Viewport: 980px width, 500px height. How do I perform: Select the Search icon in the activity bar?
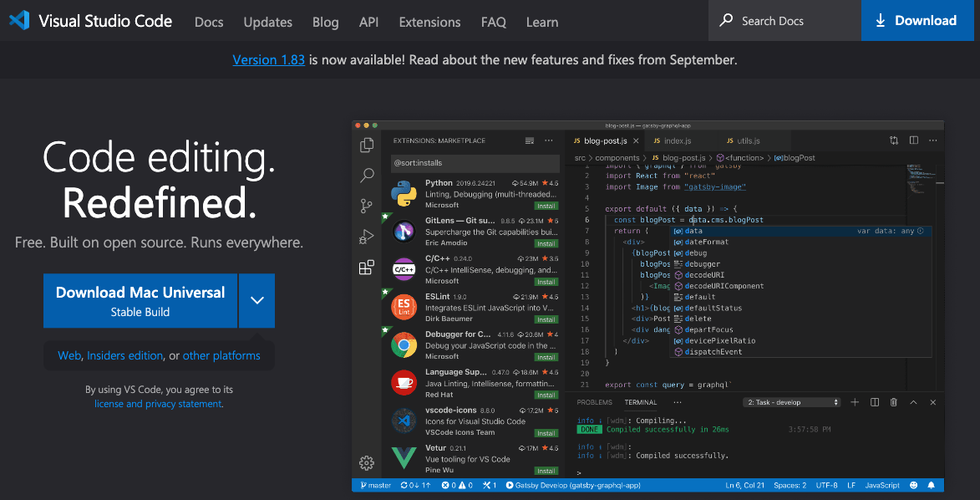pos(367,176)
